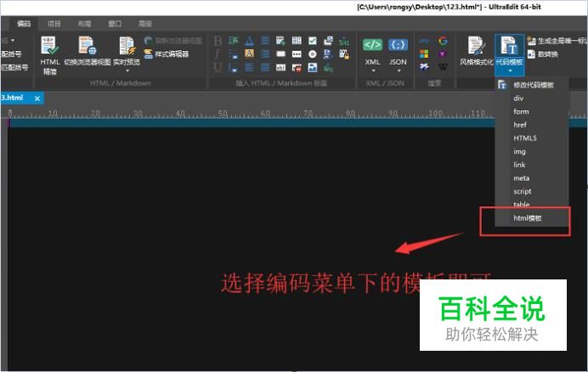Apply Underline tag with the U icon
Viewport: 588px width, 372px height.
pos(218,67)
